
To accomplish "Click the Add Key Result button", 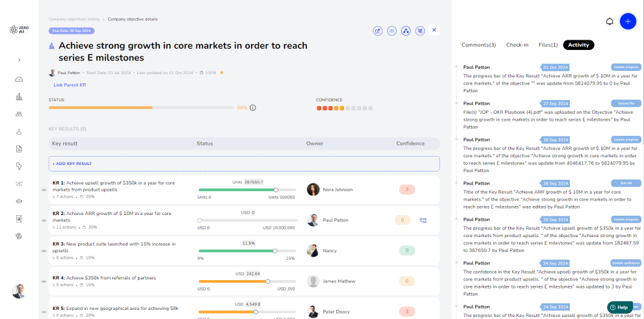I will click(x=72, y=164).
